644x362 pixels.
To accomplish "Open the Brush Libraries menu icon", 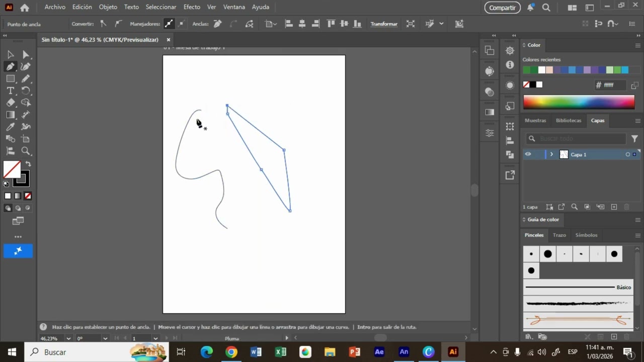I will point(528,336).
